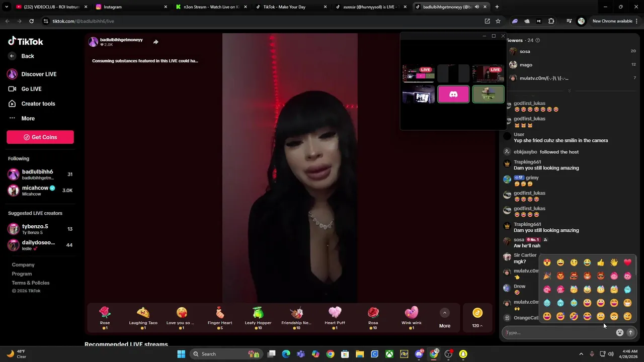The height and width of the screenshot is (362, 644).
Task: Open Discover LIVE in the sidebar
Action: pos(32,74)
